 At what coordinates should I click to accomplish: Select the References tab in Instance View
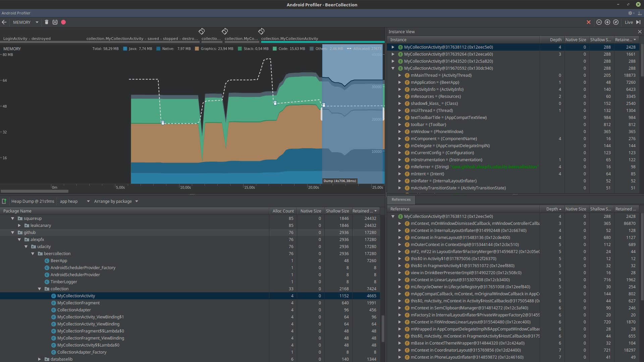coord(401,199)
